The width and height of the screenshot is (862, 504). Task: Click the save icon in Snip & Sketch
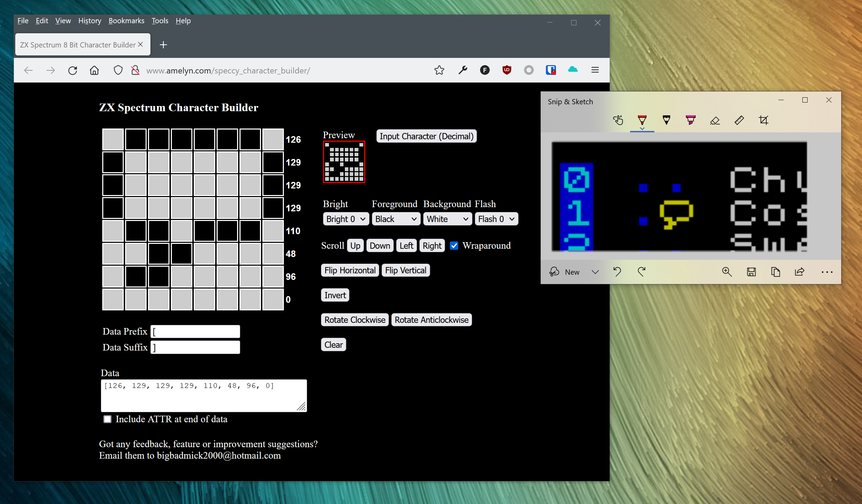[751, 272]
